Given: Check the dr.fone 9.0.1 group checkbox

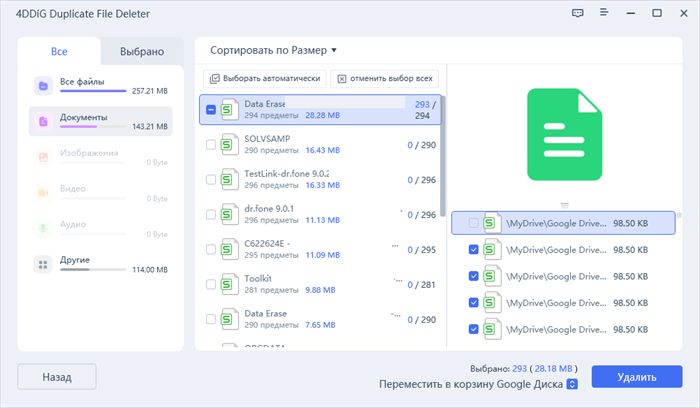Looking at the screenshot, I should pos(211,214).
